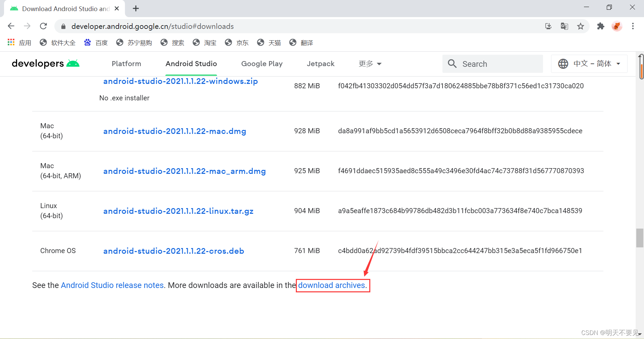Viewport: 644px width, 339px height.
Task: Click the Chrome OS platform label
Action: (x=58, y=251)
